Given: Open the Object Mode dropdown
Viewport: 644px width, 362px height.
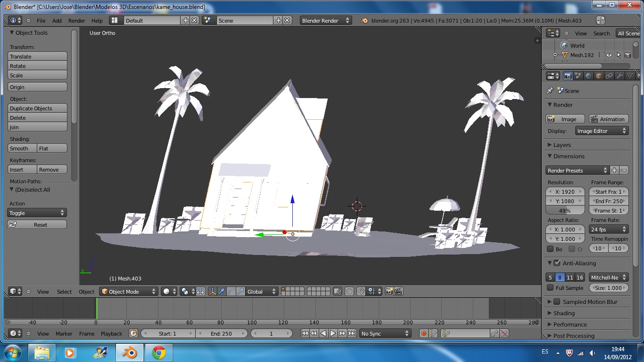Looking at the screenshot, I should [129, 291].
